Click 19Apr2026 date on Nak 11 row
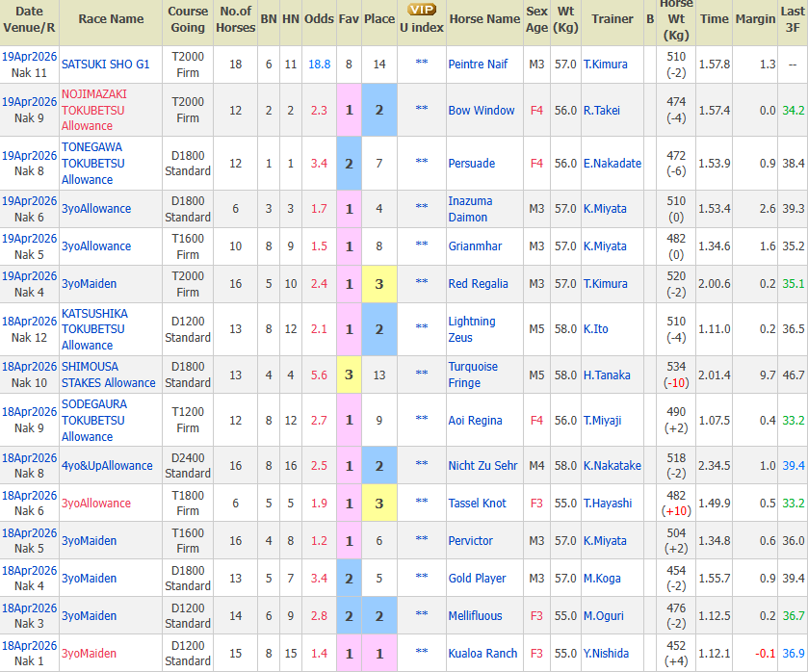 pos(29,57)
